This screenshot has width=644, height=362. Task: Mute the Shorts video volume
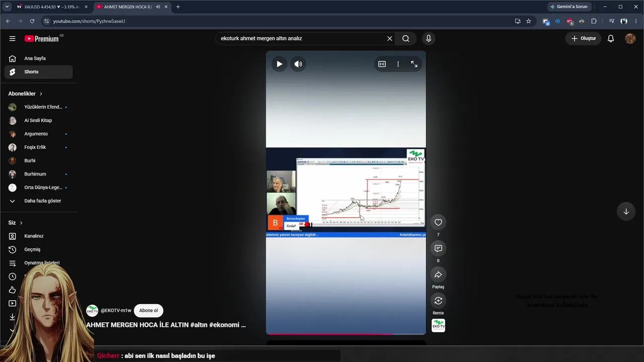(x=298, y=64)
